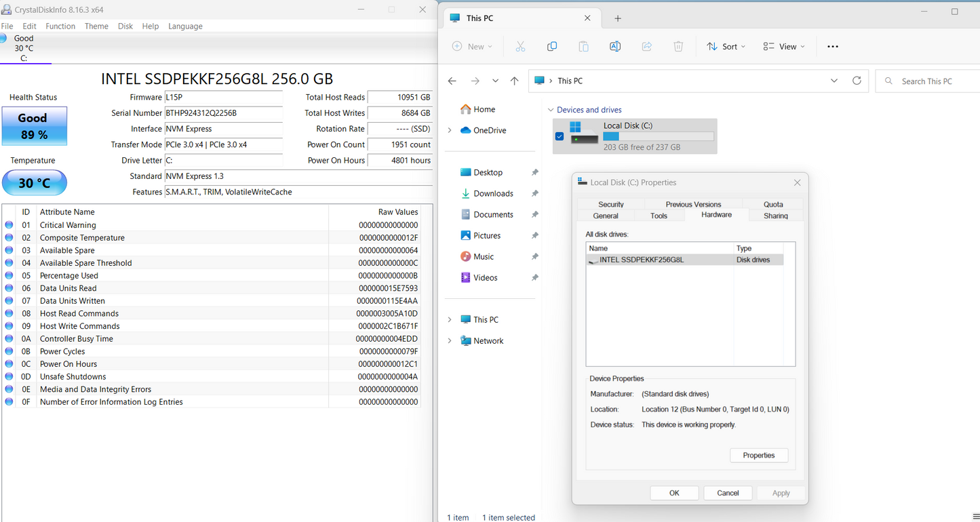The image size is (980, 522).
Task: Go back using the Explorer back arrow
Action: [452, 81]
